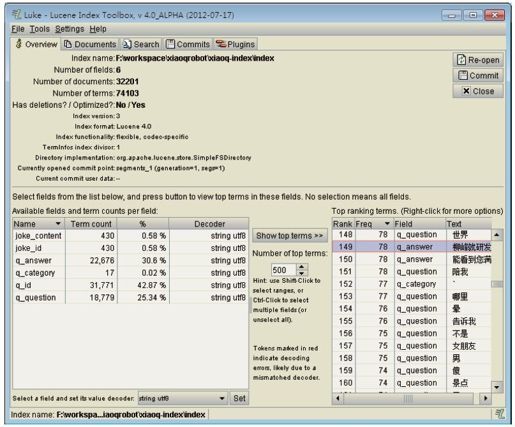Select rank 160 term row

[x=412, y=382]
